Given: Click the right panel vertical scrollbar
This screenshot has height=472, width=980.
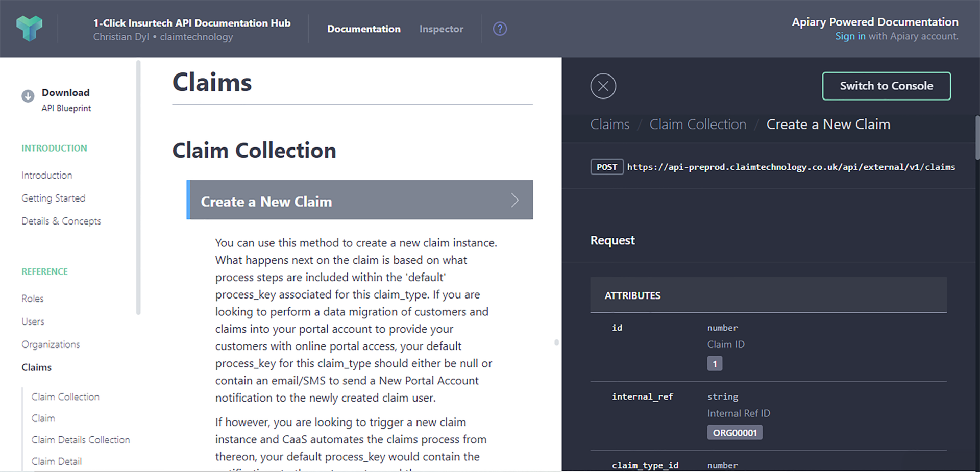Looking at the screenshot, I should click(x=977, y=138).
